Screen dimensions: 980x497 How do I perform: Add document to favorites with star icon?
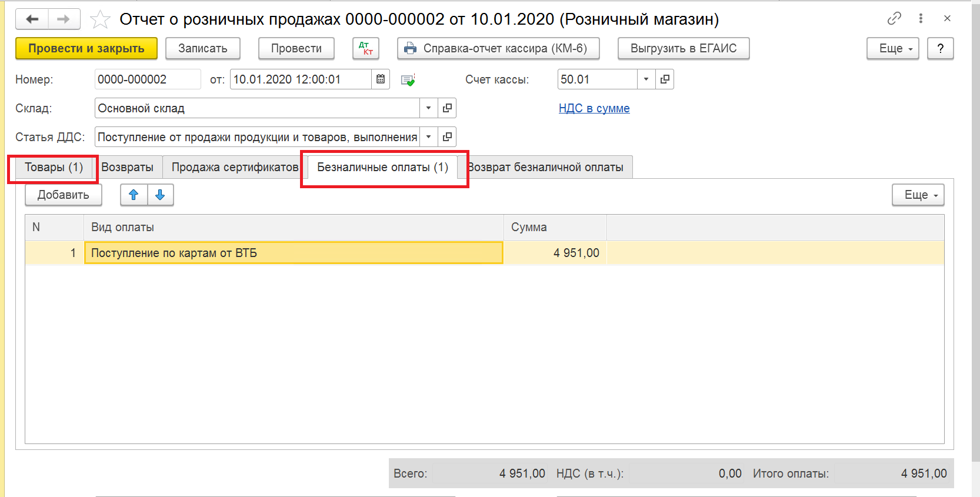click(100, 20)
